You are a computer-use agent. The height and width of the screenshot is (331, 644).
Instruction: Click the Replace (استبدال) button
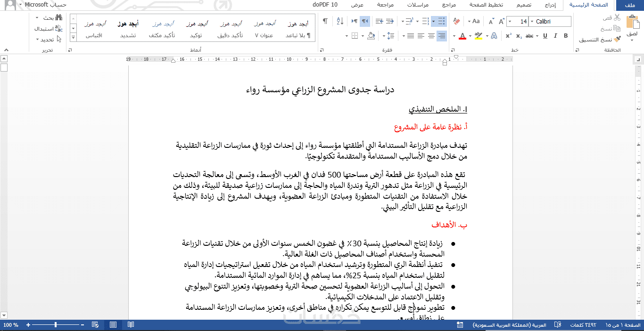49,28
